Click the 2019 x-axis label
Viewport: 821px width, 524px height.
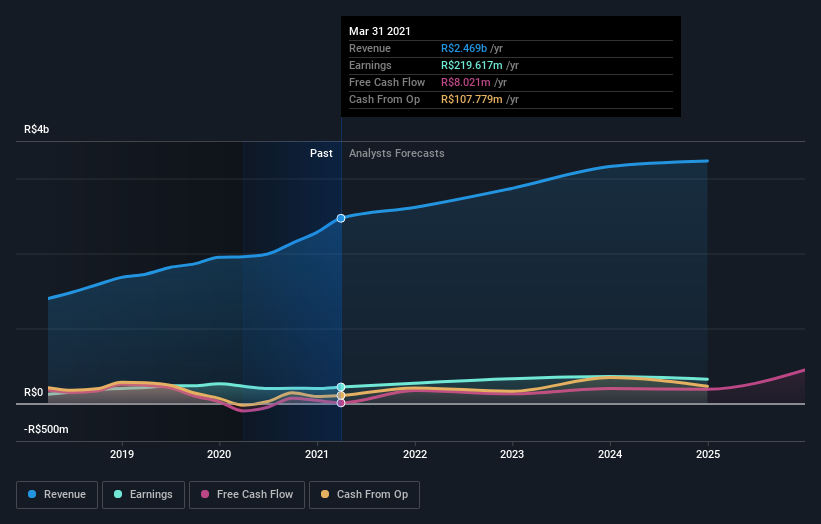pos(122,454)
